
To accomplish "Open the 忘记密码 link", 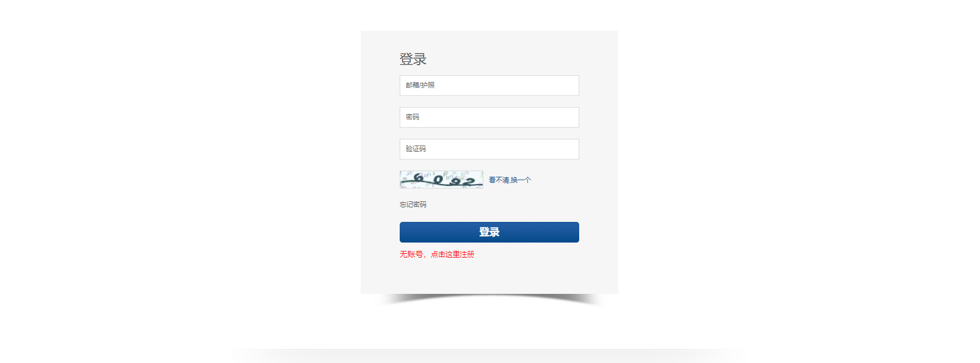I will point(413,205).
